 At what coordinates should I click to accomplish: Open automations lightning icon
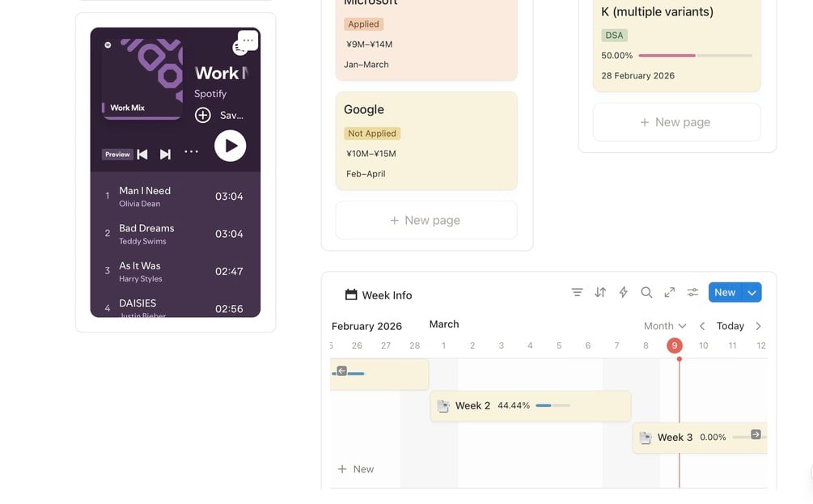pyautogui.click(x=623, y=292)
